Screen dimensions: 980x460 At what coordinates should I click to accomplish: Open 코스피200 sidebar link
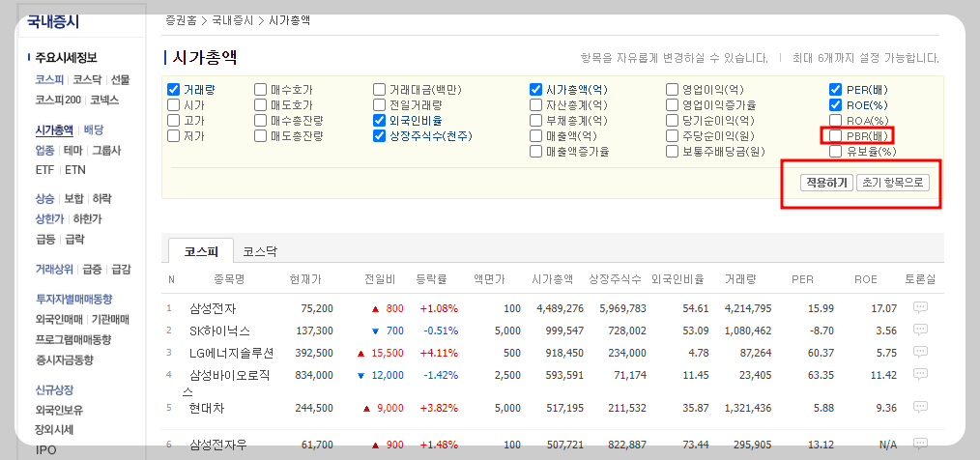point(58,100)
